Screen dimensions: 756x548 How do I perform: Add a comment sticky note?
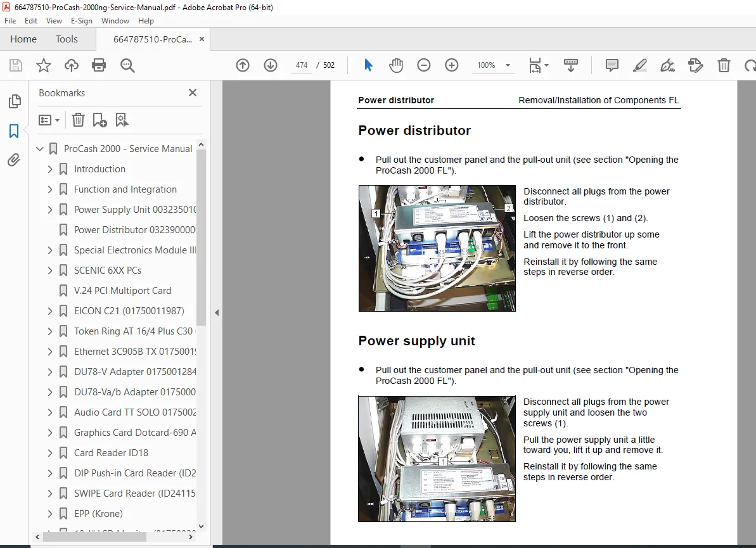click(x=612, y=65)
